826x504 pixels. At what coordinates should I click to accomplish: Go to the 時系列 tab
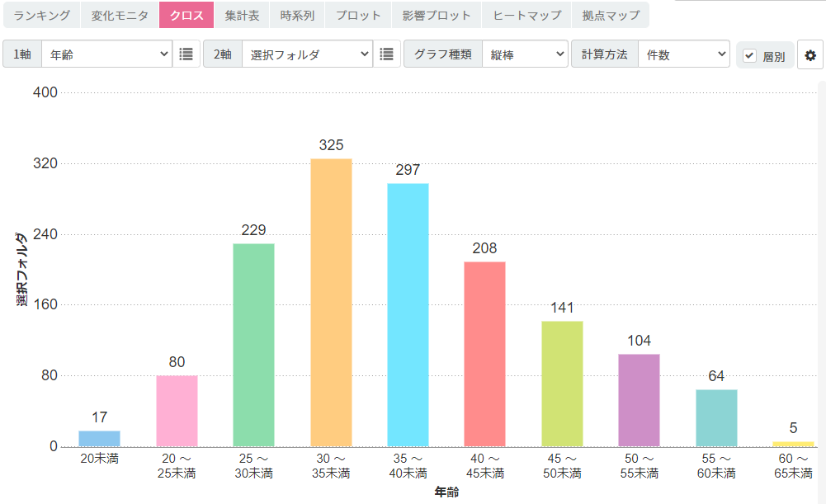[x=297, y=15]
